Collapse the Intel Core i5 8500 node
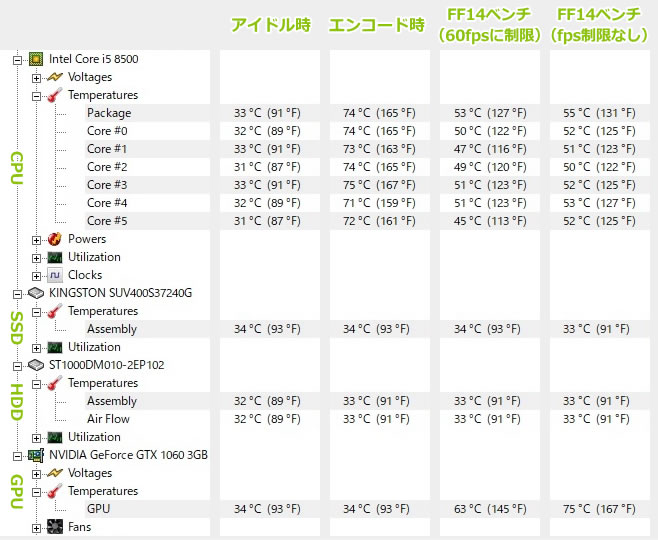 (x=17, y=60)
